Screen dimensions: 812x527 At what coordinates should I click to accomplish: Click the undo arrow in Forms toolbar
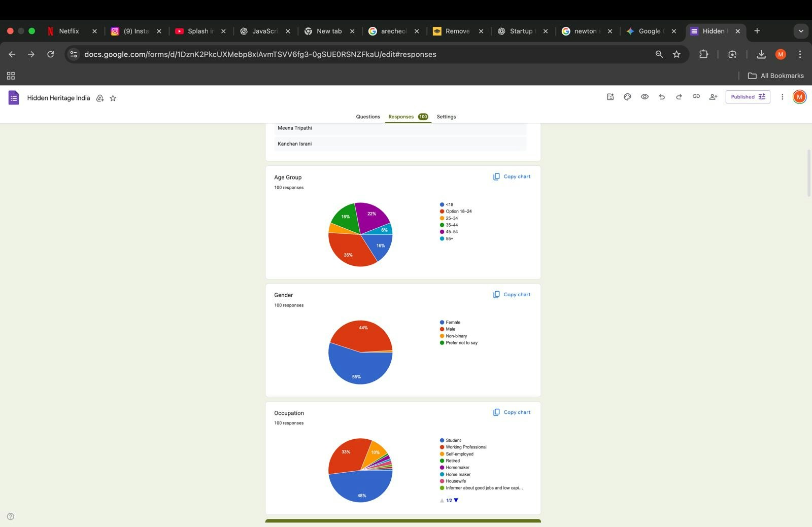point(662,97)
